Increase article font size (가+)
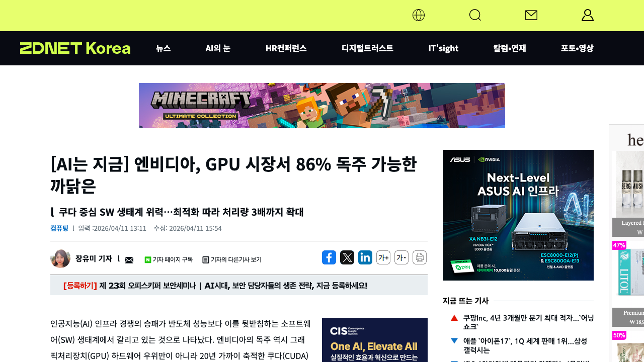The image size is (644, 362). (x=383, y=257)
